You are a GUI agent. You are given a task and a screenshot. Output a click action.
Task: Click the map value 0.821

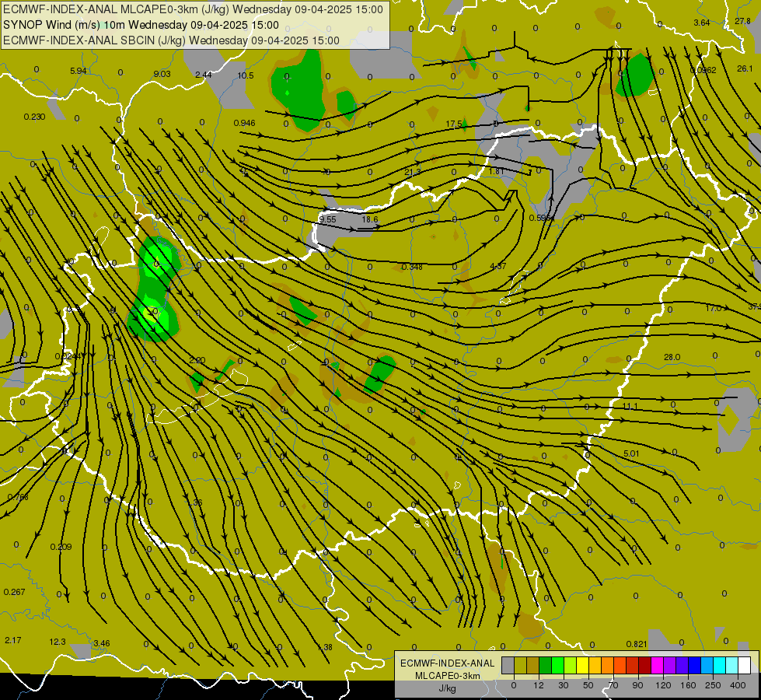(x=637, y=644)
